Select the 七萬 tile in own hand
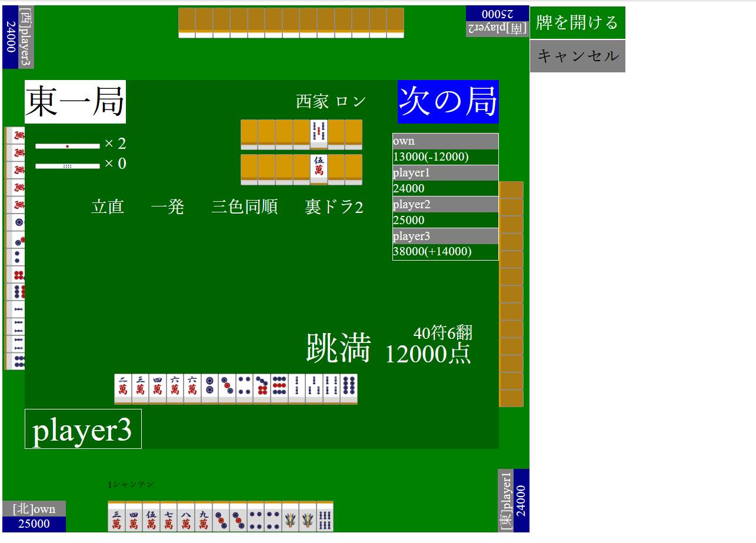 coord(168,517)
